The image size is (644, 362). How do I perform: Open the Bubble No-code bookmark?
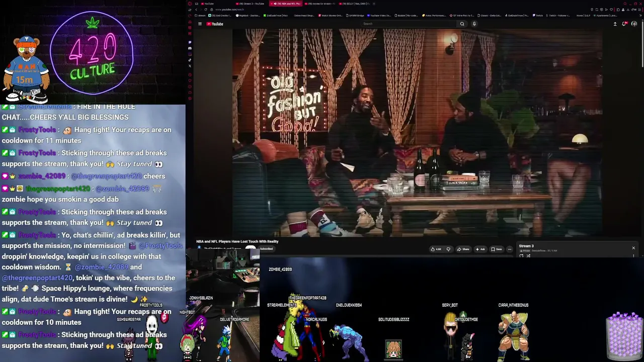407,16
